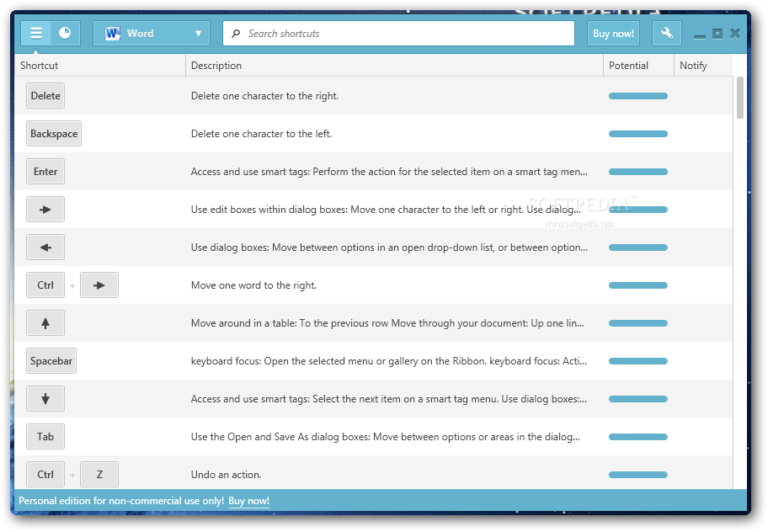This screenshot has width=768, height=532.
Task: Click 'Delete one character to the left.' description
Action: [x=262, y=134]
